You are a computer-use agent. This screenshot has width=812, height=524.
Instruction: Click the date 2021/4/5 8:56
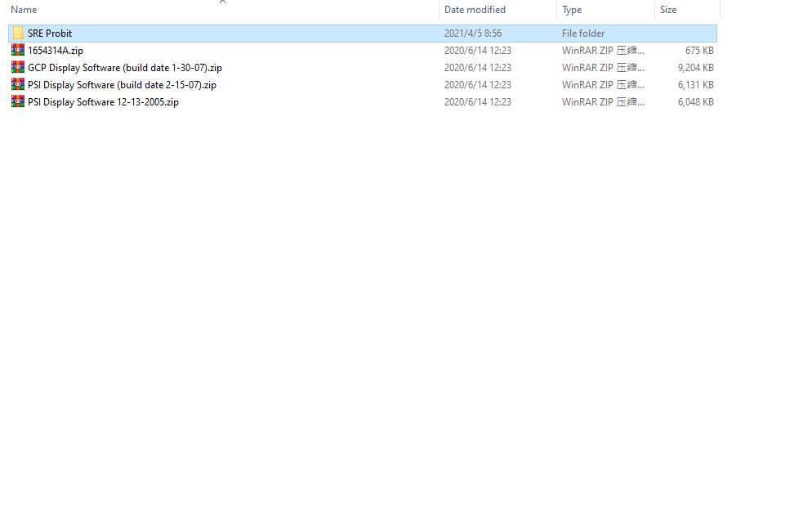(473, 34)
